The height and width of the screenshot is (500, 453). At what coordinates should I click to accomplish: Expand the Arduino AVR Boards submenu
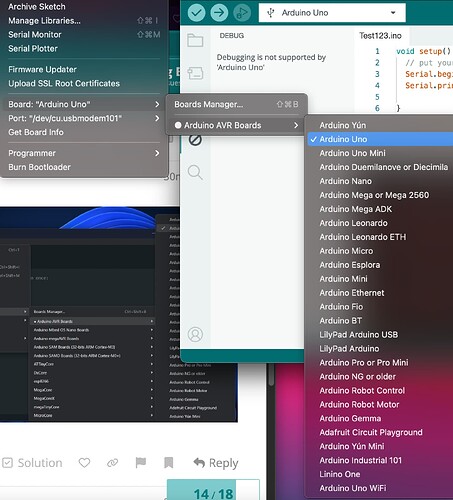coord(236,125)
